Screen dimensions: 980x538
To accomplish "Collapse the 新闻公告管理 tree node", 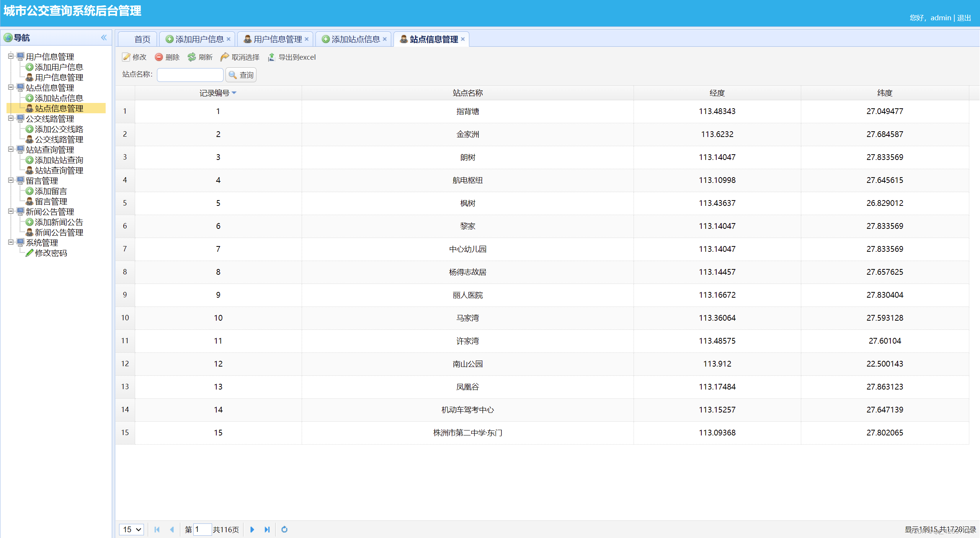I will click(x=11, y=211).
